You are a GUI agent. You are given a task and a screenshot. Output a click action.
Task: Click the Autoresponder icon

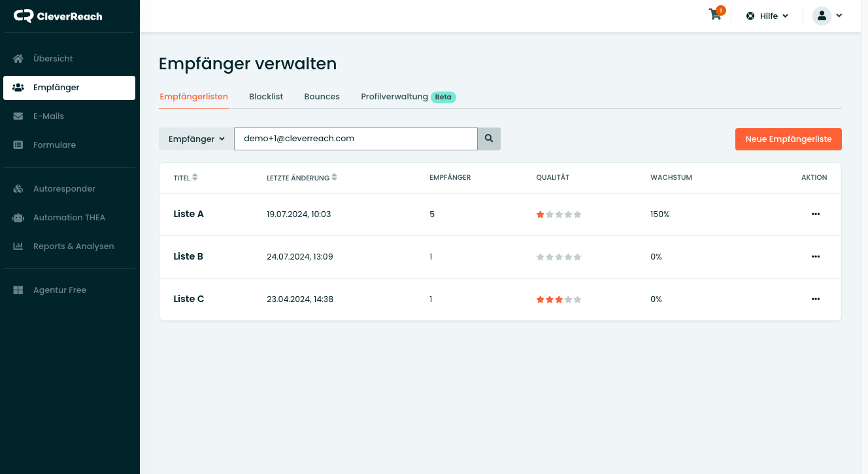coord(18,188)
